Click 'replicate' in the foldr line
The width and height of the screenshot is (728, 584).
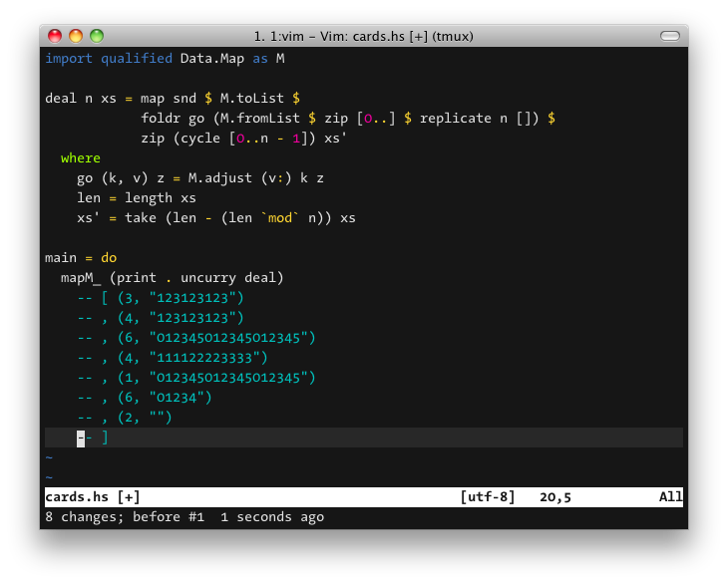(456, 119)
